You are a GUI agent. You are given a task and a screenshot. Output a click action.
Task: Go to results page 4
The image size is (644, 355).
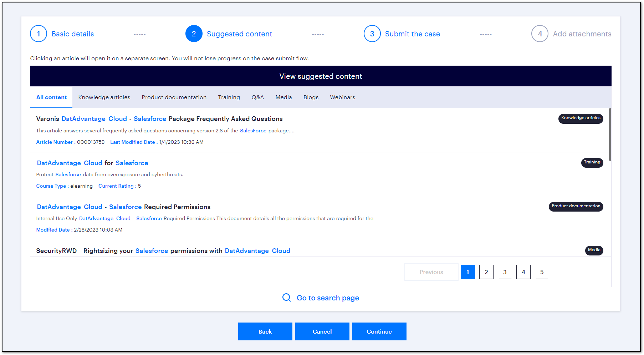coord(523,272)
